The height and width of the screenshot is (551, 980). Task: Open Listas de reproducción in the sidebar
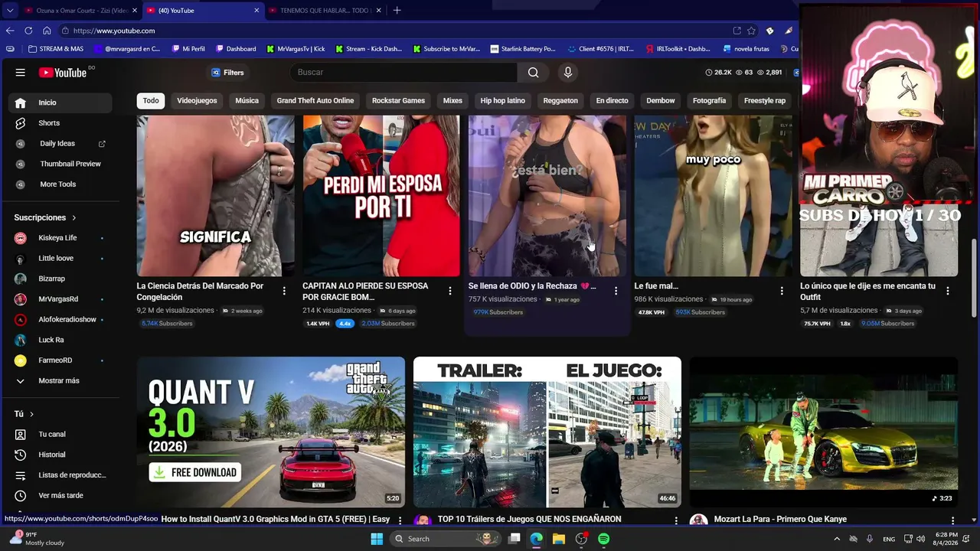click(63, 475)
